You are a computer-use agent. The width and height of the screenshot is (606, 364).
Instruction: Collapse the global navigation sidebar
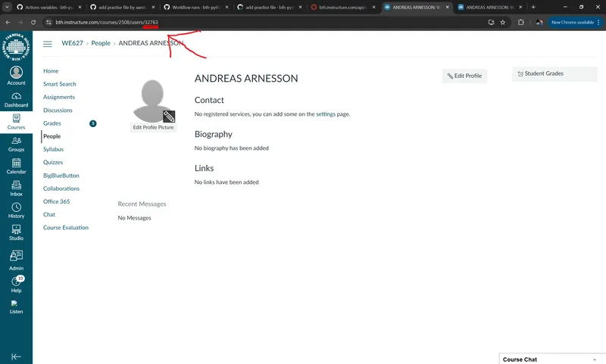pyautogui.click(x=16, y=356)
